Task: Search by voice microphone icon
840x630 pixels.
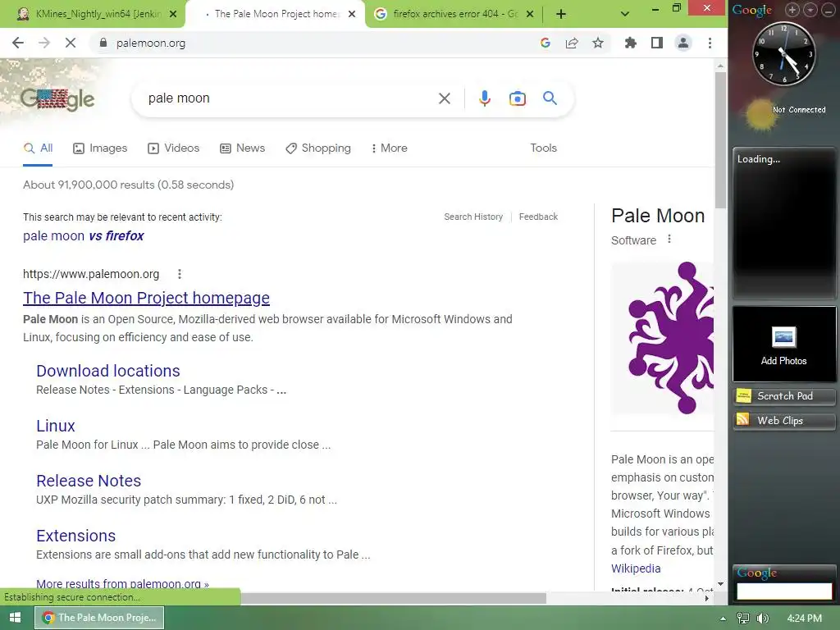Action: 484,98
